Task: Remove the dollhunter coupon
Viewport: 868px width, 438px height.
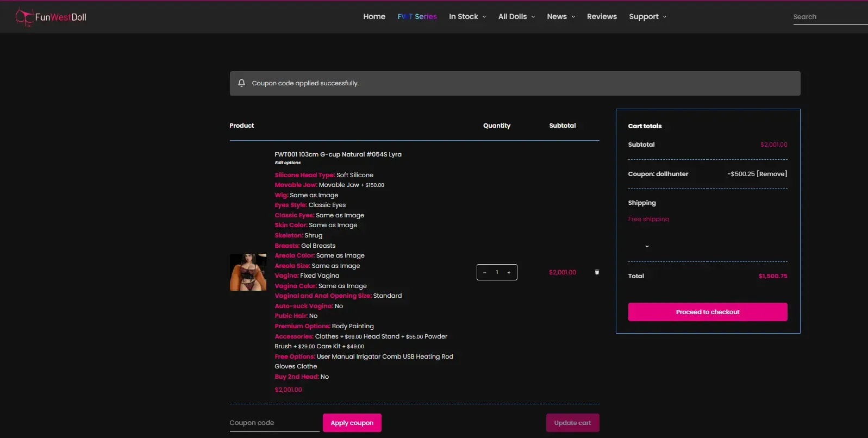Action: click(x=772, y=174)
